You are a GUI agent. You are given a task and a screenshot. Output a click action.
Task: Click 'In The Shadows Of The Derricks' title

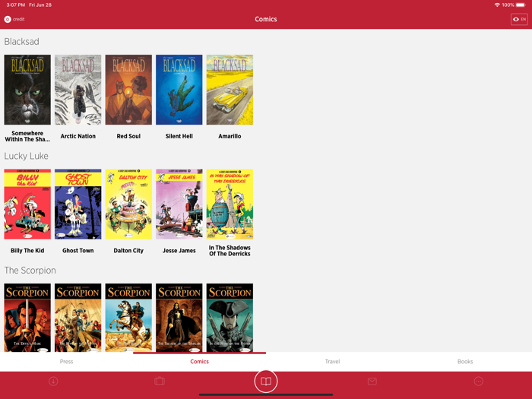(x=230, y=251)
